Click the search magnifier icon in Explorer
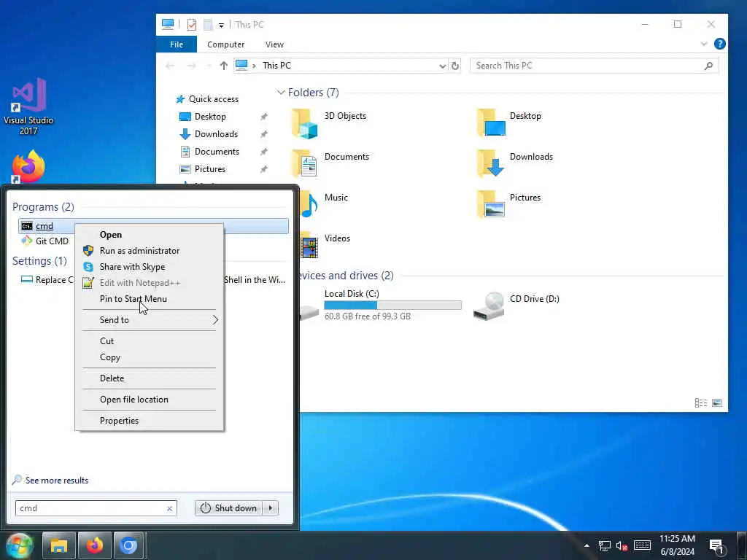This screenshot has height=560, width=747. (708, 66)
